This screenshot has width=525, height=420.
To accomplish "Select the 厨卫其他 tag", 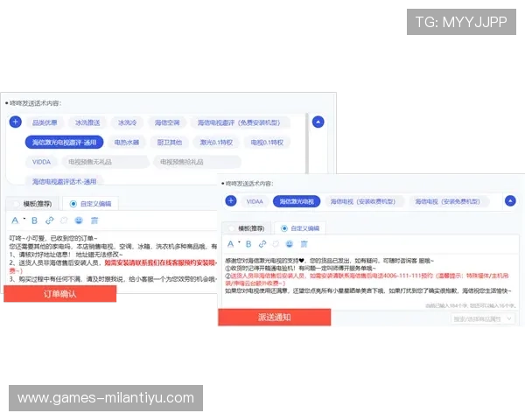I will 170,143.
